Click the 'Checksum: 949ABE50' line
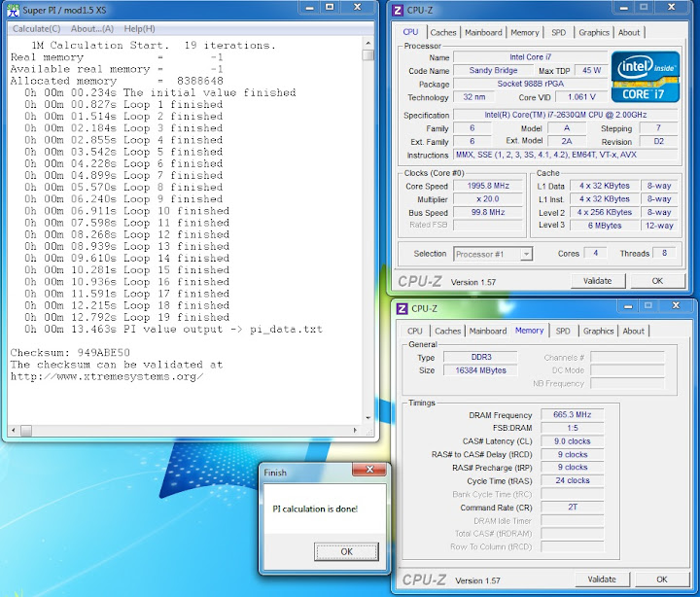The image size is (700, 597). coord(70,353)
